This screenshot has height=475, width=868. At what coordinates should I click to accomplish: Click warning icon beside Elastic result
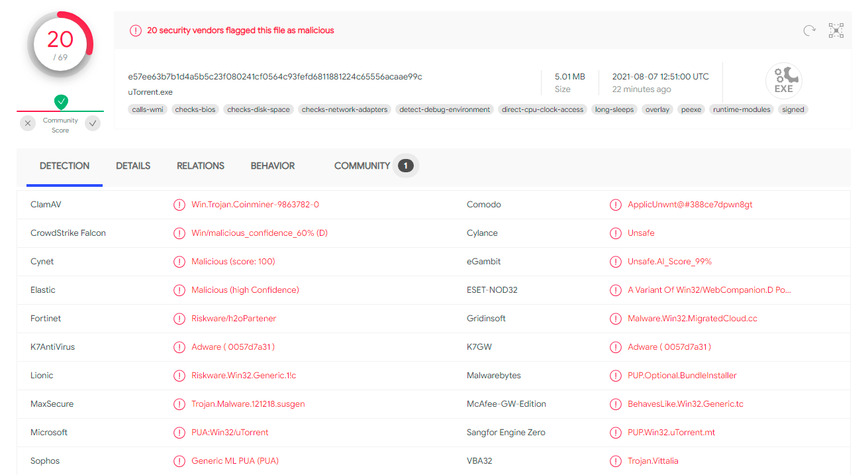179,290
